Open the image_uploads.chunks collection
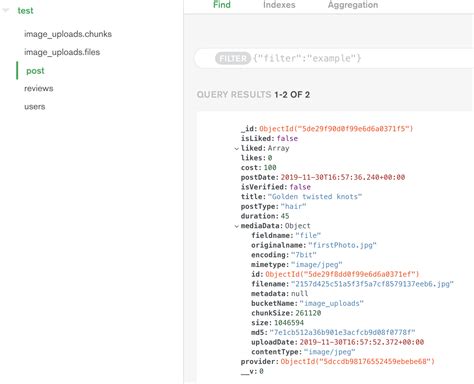 click(x=68, y=34)
